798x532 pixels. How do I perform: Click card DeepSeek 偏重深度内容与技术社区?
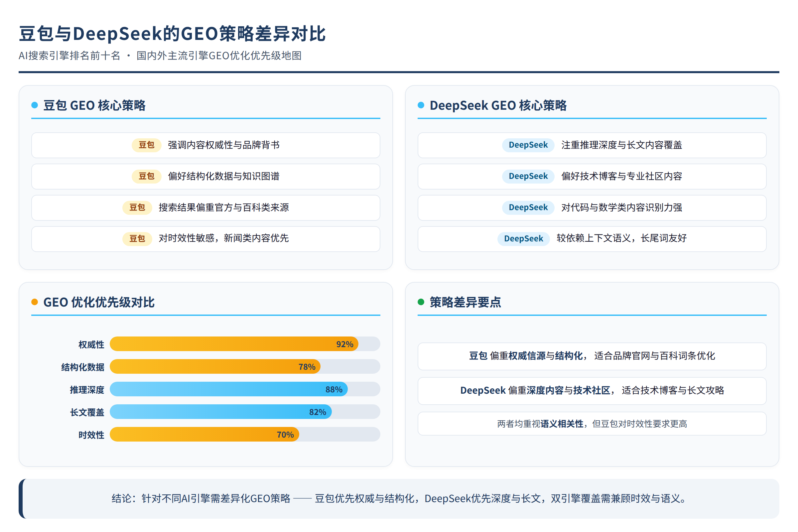click(592, 391)
